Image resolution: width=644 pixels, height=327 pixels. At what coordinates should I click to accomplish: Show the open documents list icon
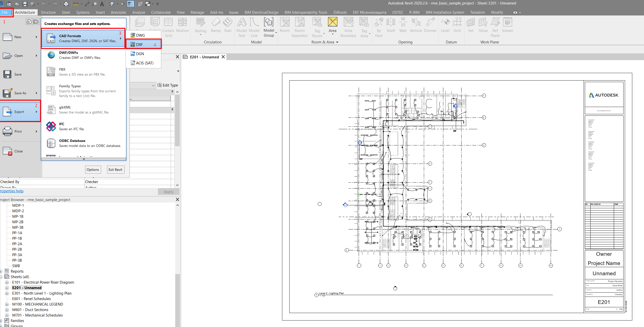(36, 22)
